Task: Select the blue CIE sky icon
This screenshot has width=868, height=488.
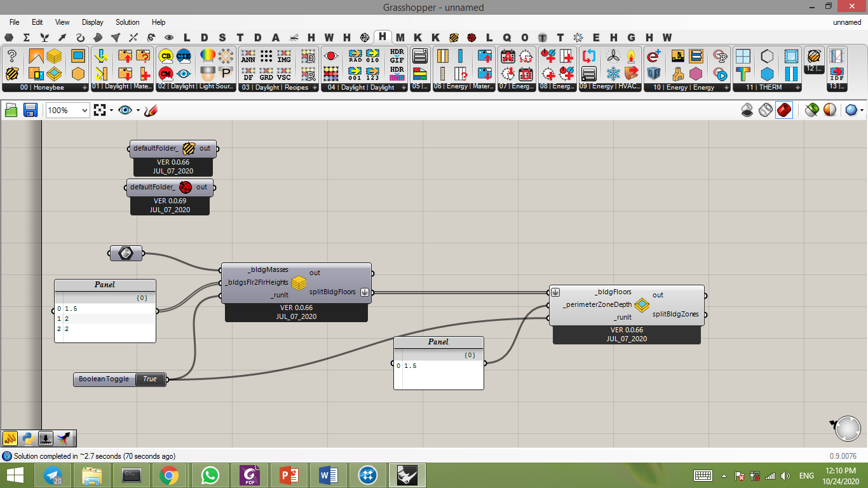Action: coord(184,56)
